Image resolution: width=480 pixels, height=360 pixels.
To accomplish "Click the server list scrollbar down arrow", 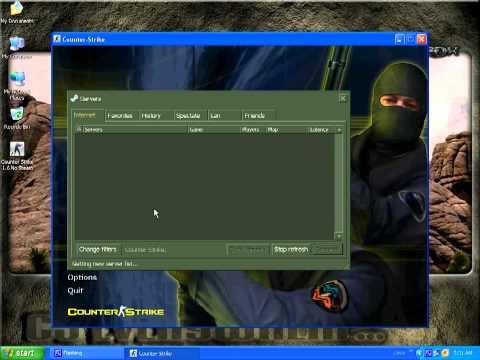I will coord(339,236).
